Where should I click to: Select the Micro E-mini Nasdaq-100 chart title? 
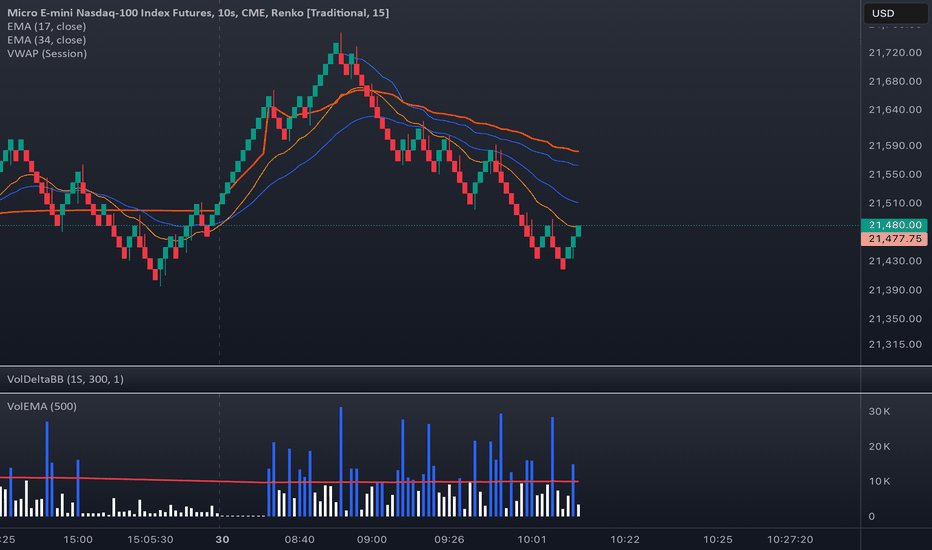198,12
